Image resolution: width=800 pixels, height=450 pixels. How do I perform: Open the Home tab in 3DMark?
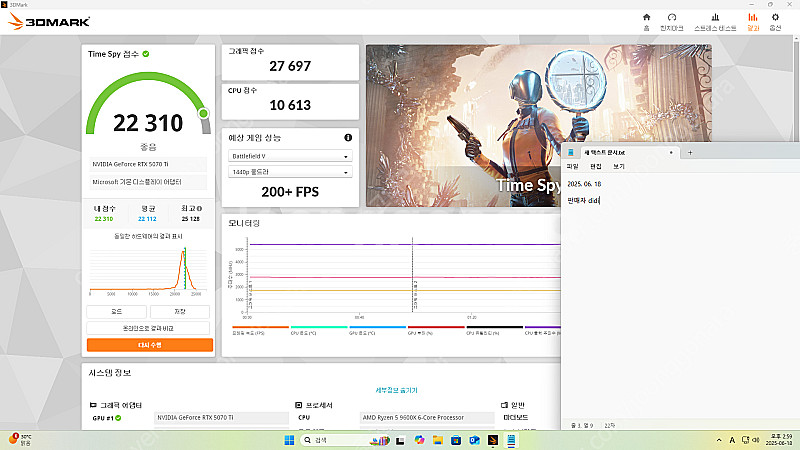tap(646, 22)
